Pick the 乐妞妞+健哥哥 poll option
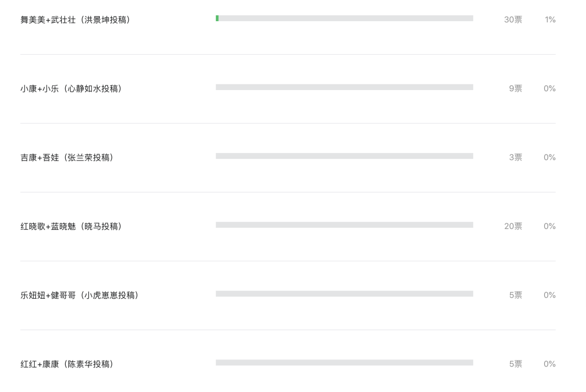Viewport: 586px width, 392px height. (80, 295)
